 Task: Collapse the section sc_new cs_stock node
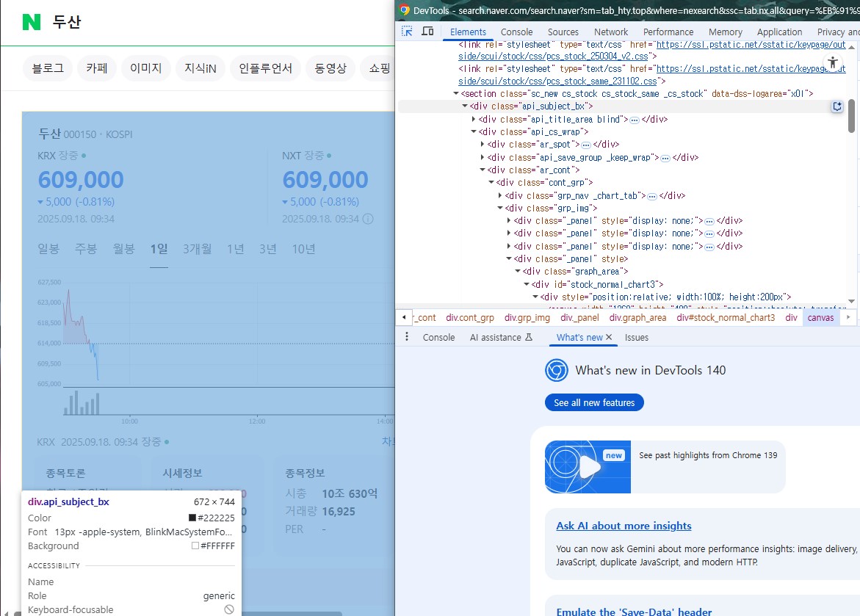pos(456,94)
